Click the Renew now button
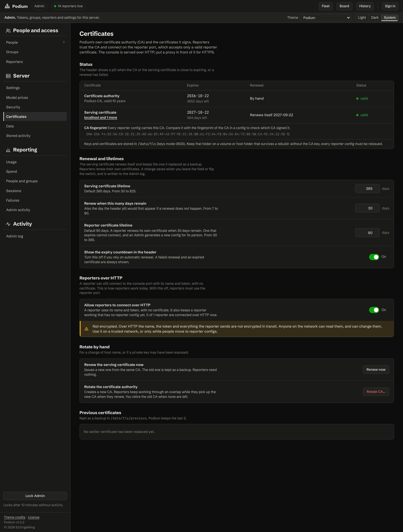 coord(376,370)
